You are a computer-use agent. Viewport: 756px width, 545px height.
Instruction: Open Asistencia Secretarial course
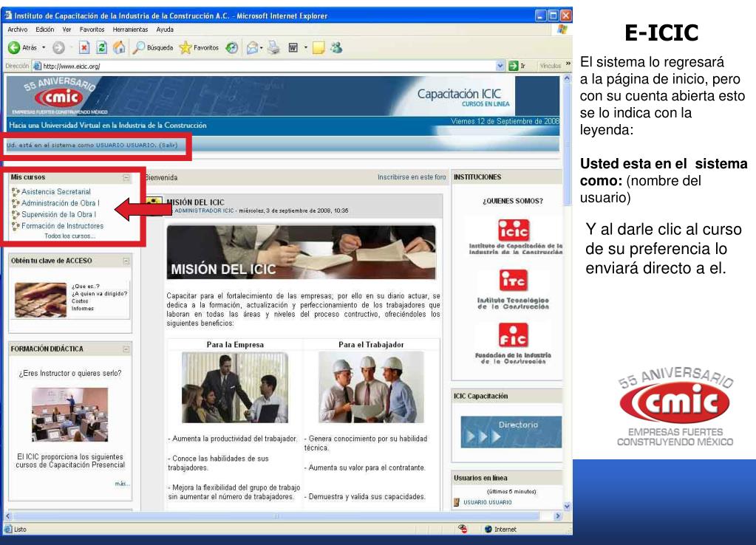click(x=56, y=192)
